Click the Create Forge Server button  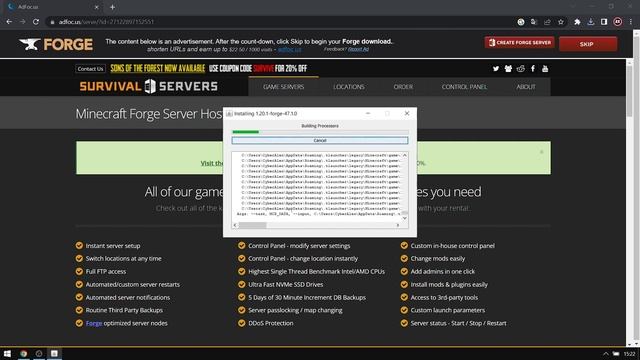pyautogui.click(x=520, y=42)
